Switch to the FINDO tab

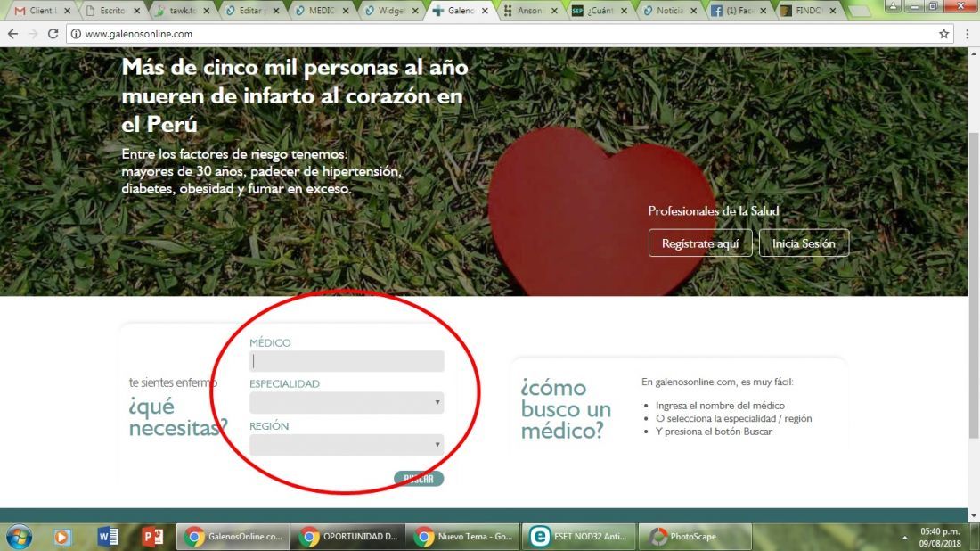(807, 11)
